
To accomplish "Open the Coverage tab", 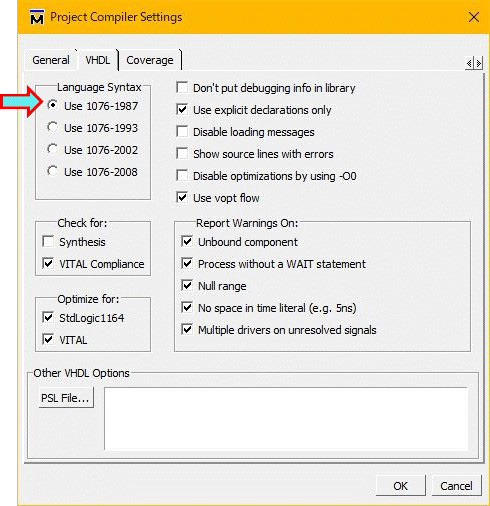I will 150,60.
